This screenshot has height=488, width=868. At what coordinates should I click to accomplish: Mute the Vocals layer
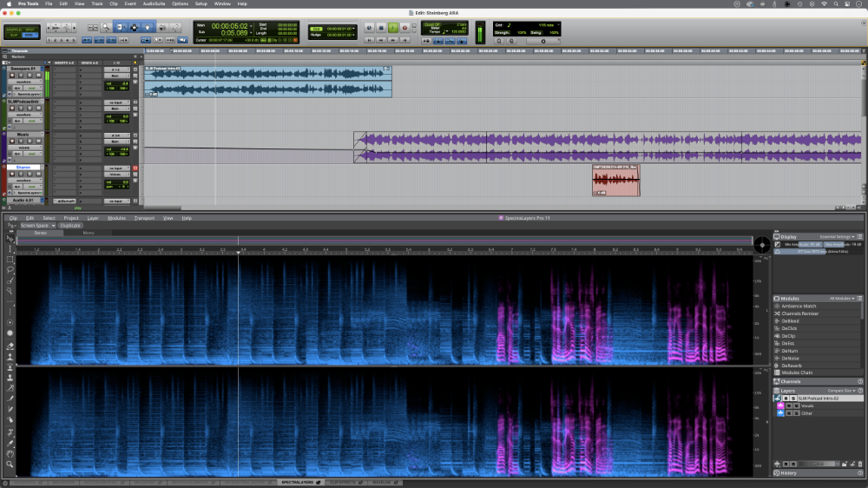[x=789, y=406]
